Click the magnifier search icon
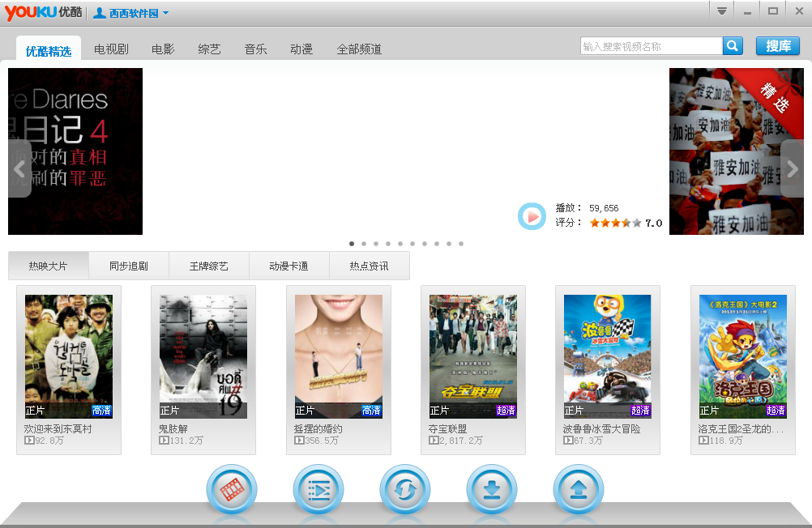Image resolution: width=812 pixels, height=528 pixels. (733, 46)
